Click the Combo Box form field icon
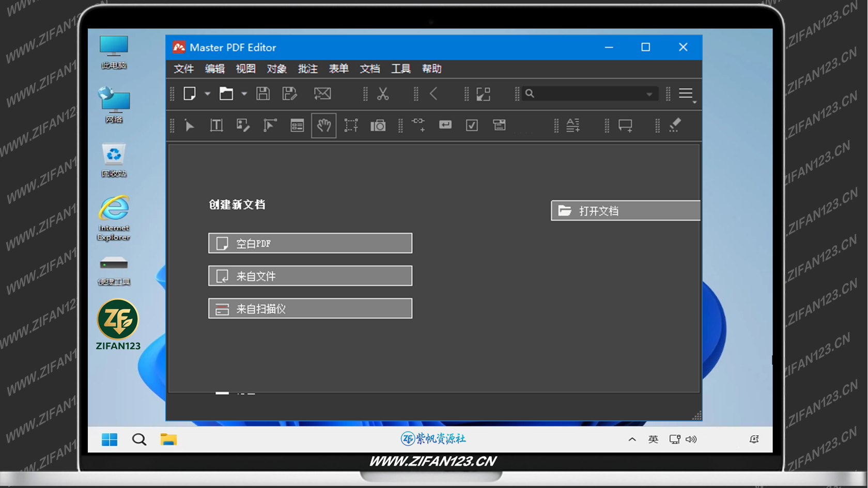This screenshot has height=488, width=868. tap(499, 125)
